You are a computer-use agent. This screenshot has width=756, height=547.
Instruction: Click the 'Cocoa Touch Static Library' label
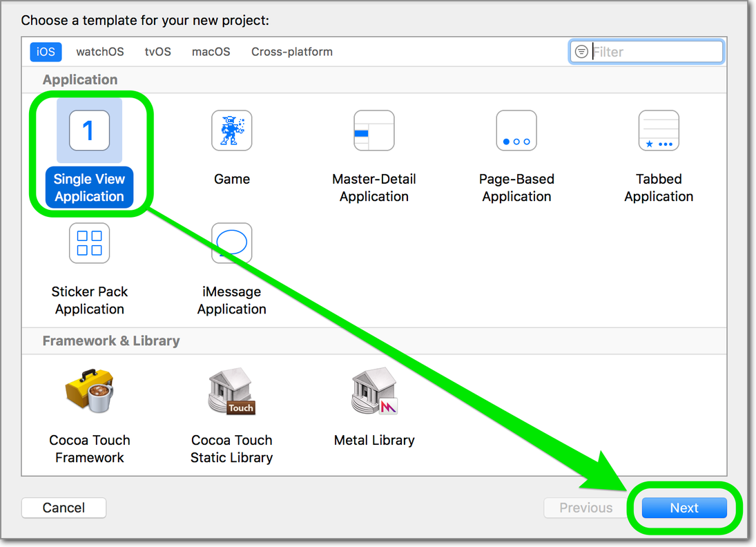coord(232,449)
